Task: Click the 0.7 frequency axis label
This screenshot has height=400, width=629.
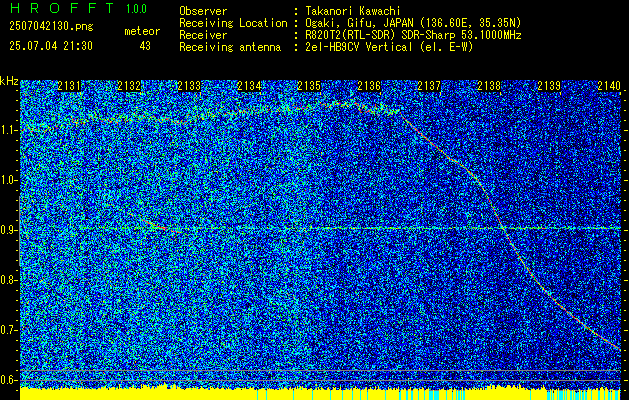Action: (9, 330)
